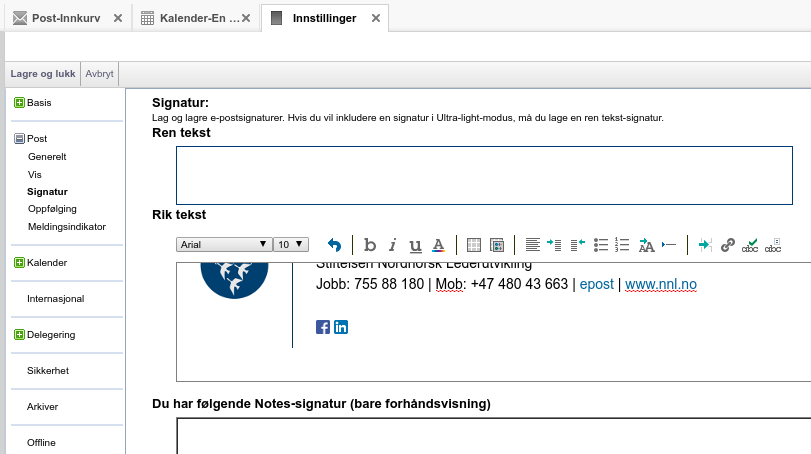The image size is (811, 454).
Task: Expand the Kalender section in sidebar
Action: [19, 262]
